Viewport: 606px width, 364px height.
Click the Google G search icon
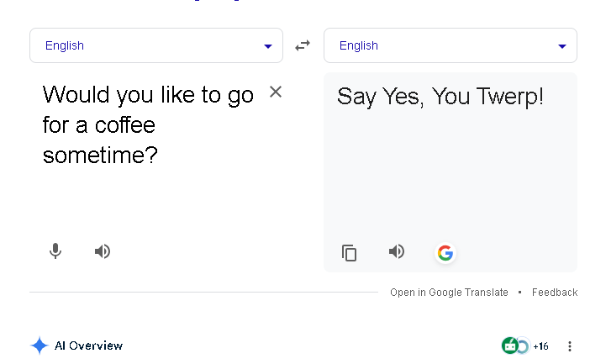tap(445, 253)
